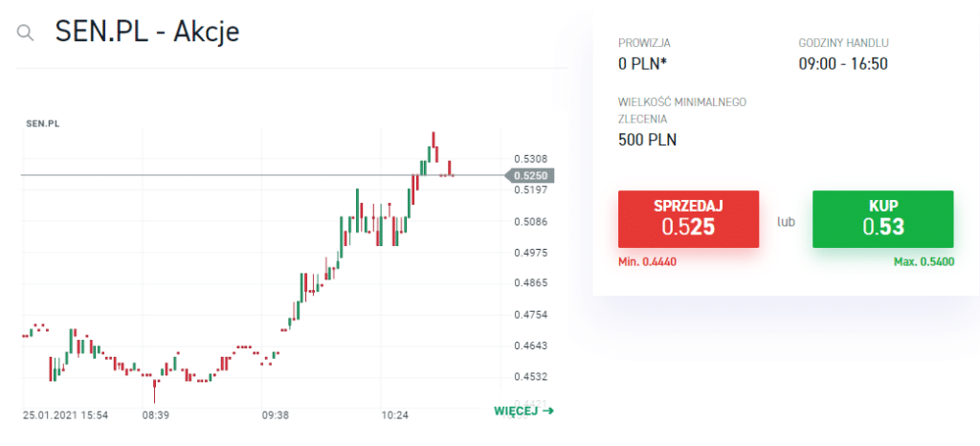The width and height of the screenshot is (980, 446).
Task: Click the 25.01.2021 15:54 time axis label
Action: coord(66,415)
